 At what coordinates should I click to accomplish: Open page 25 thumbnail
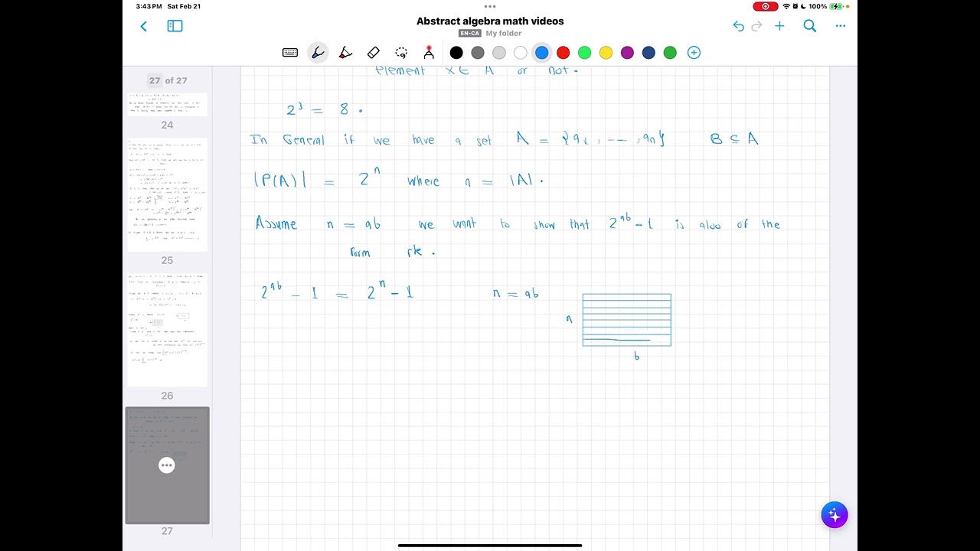click(167, 194)
